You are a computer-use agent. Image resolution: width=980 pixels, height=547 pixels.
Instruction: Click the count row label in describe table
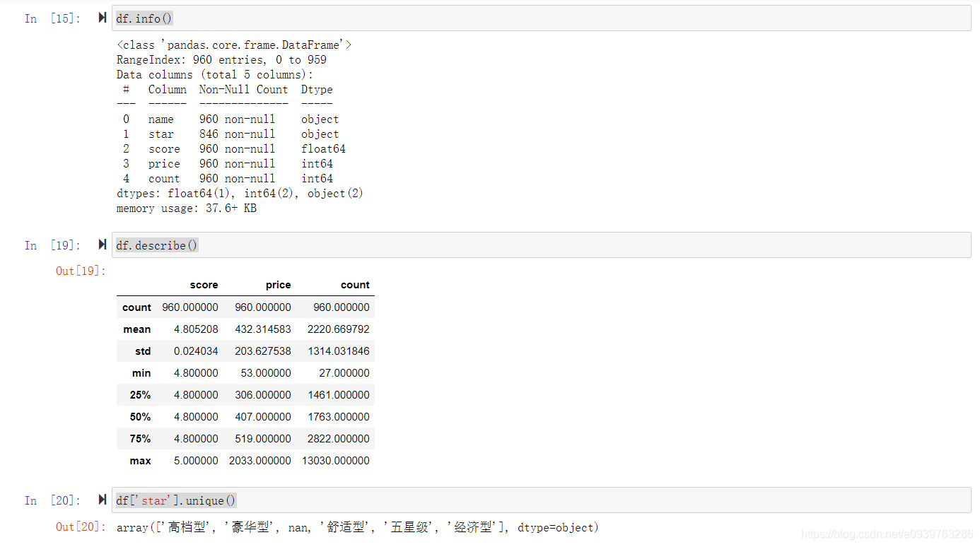click(x=136, y=307)
